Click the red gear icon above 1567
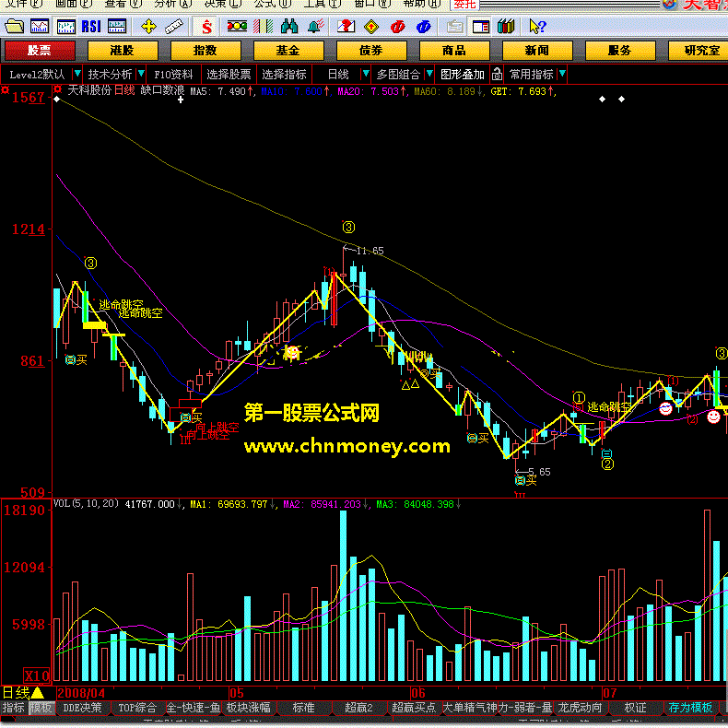Image resolution: width=728 pixels, height=728 pixels. 6,89
